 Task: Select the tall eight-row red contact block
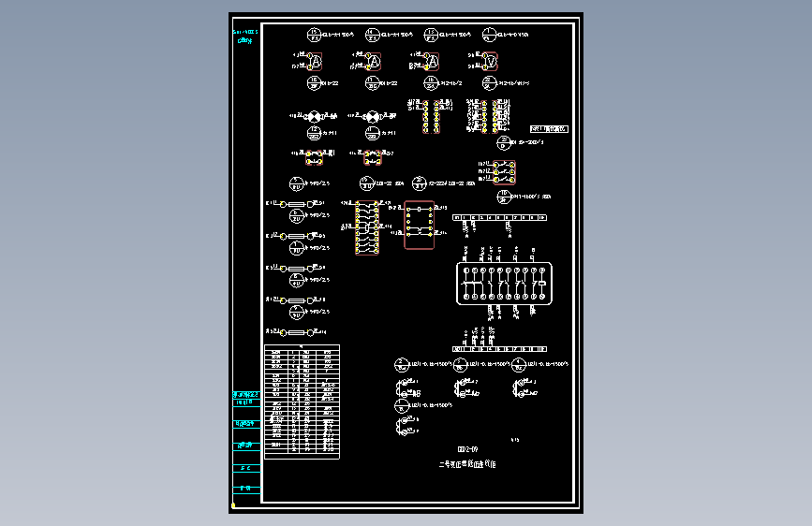pyautogui.click(x=366, y=227)
